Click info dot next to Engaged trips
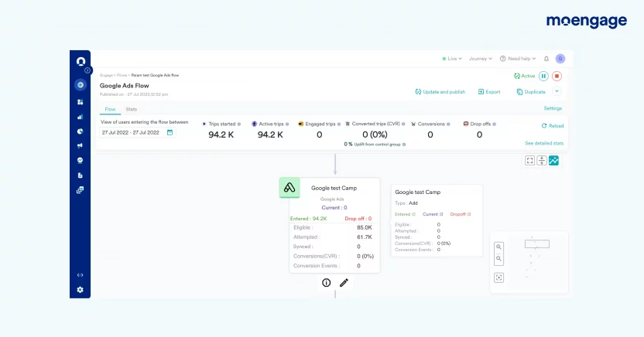This screenshot has height=337, width=644. point(339,124)
